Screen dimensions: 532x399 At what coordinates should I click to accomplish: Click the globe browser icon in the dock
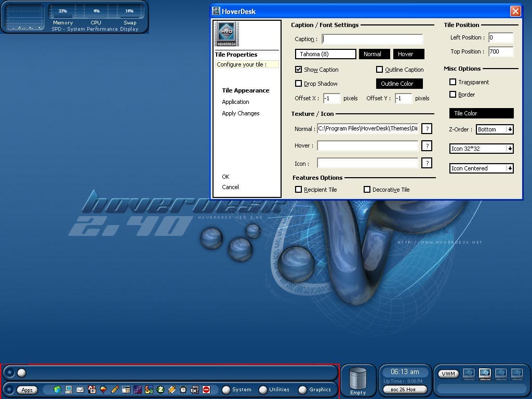(x=57, y=390)
